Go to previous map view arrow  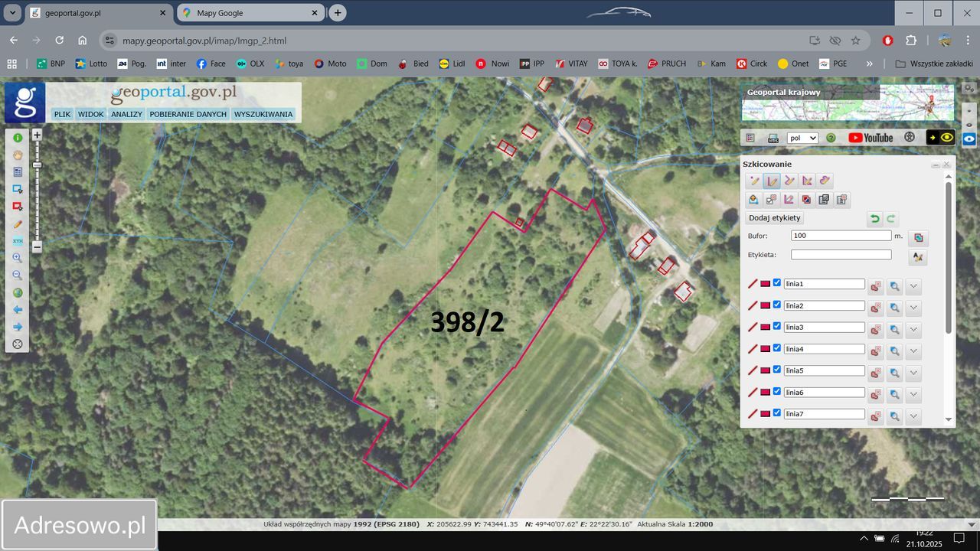(x=18, y=310)
